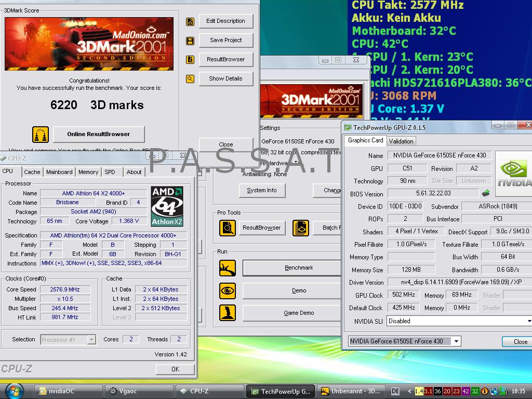Show hidden tray icons arrow
The image size is (532, 399).
coord(409,391)
